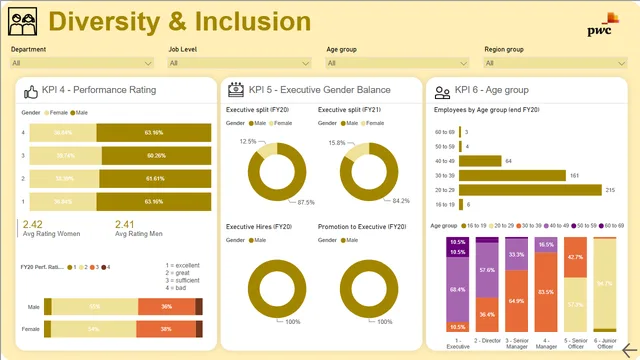This screenshot has width=640, height=360.
Task: Select 50 to 59 in Age group legend
Action: (584, 226)
